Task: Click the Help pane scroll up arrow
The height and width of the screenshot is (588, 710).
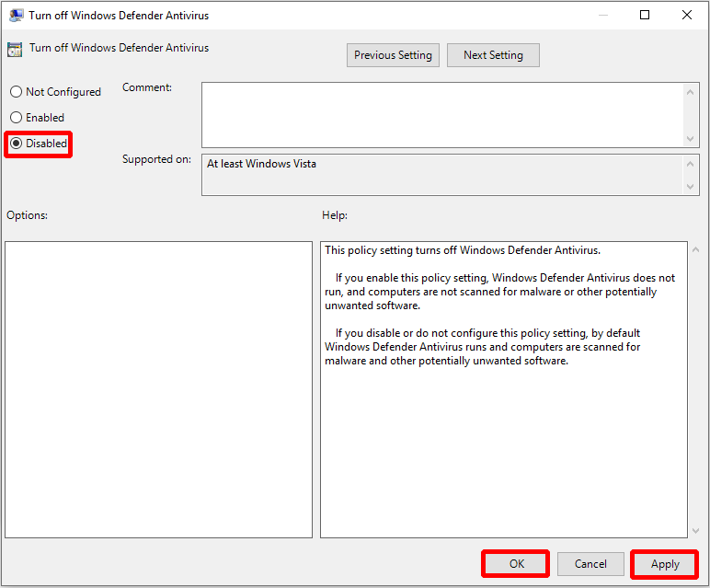Action: (696, 249)
